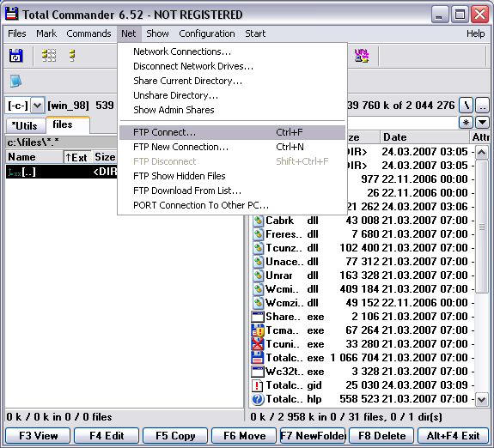Choose Disconnect Network Drives... entry
Image resolution: width=494 pixels, height=448 pixels.
pyautogui.click(x=232, y=66)
